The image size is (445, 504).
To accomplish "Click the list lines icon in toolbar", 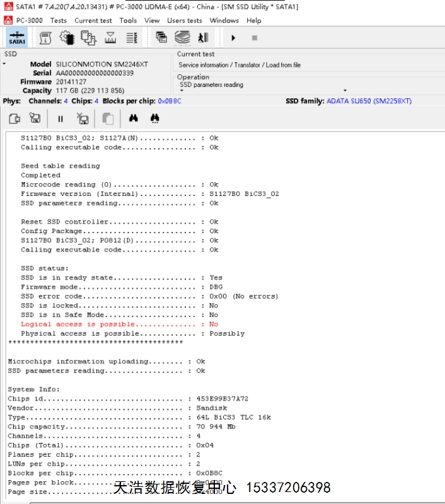I will click(132, 38).
